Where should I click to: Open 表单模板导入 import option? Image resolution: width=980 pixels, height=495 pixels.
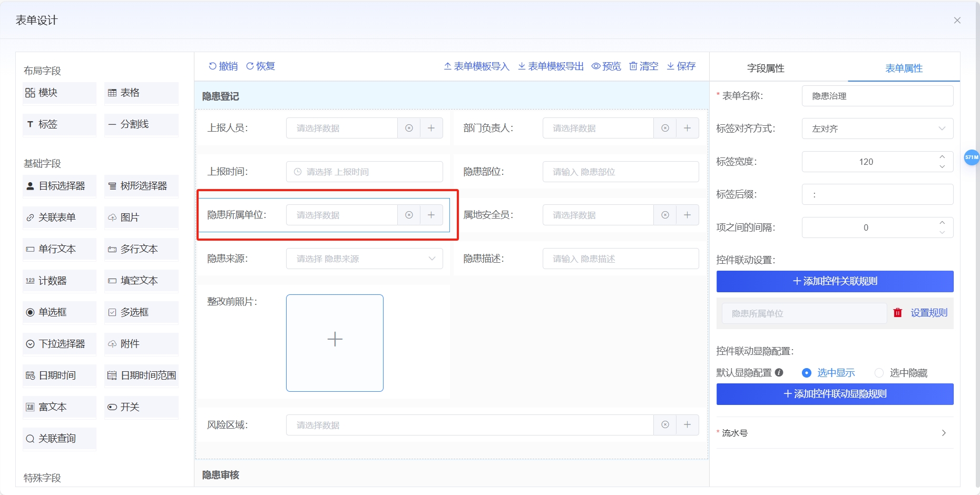pyautogui.click(x=476, y=66)
